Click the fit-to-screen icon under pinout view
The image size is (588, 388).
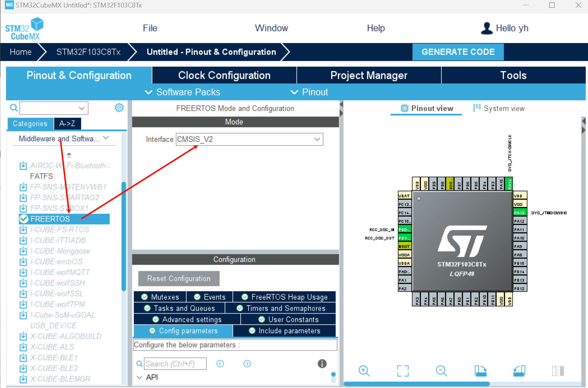403,371
